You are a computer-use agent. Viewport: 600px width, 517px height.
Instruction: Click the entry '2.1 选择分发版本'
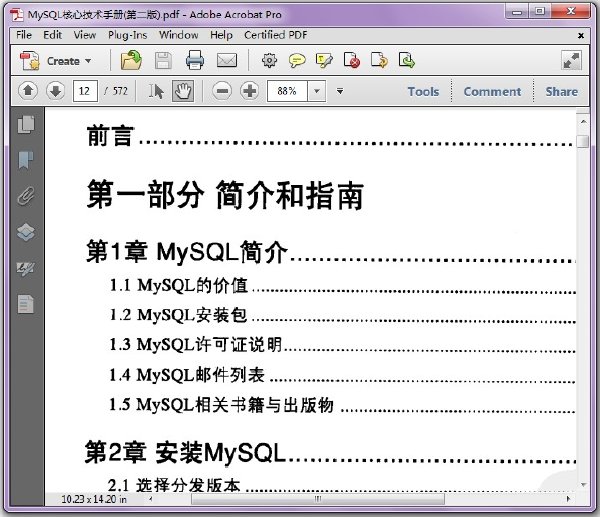(174, 485)
